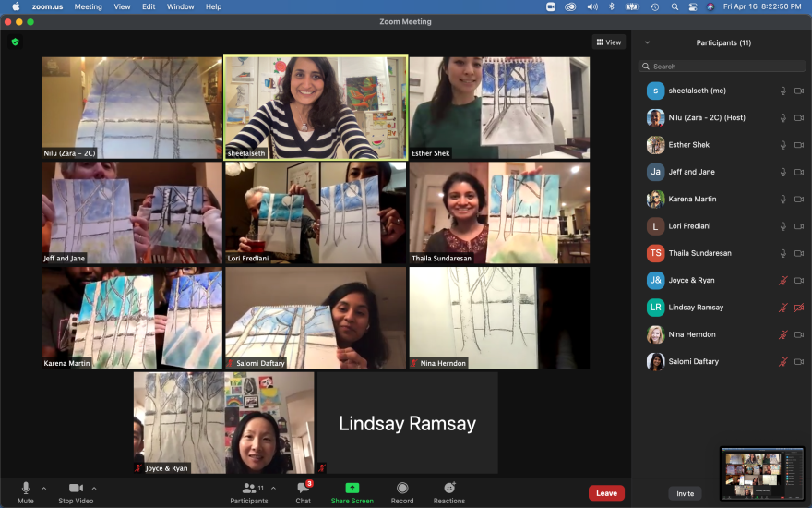Mute the microphone in bottom toolbar

[x=26, y=488]
